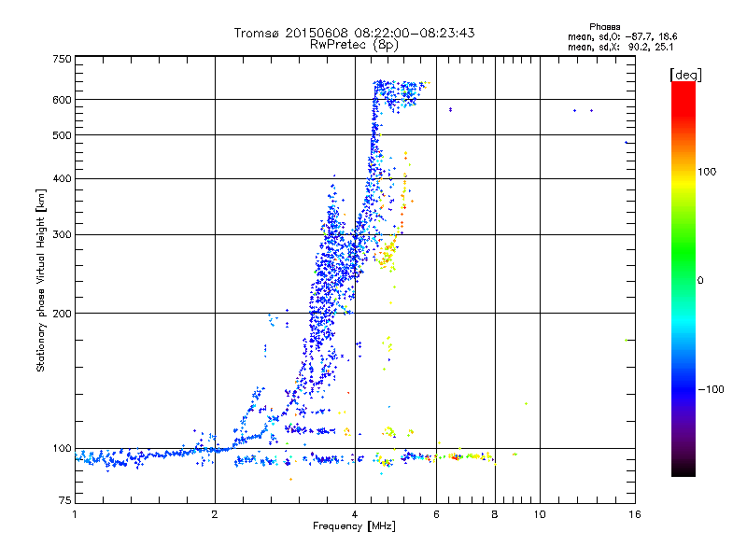The height and width of the screenshot is (560, 747).
Task: Click the x-axis '8' tick label
Action: [x=495, y=514]
